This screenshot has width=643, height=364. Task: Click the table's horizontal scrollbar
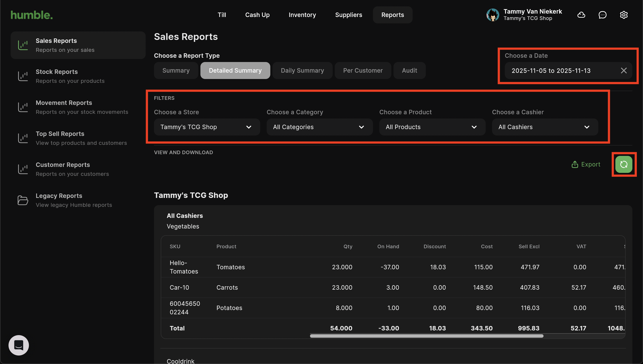426,336
